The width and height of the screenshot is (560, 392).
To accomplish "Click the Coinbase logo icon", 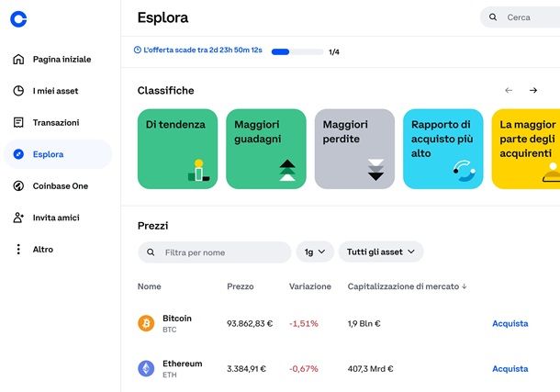I will 18,18.
